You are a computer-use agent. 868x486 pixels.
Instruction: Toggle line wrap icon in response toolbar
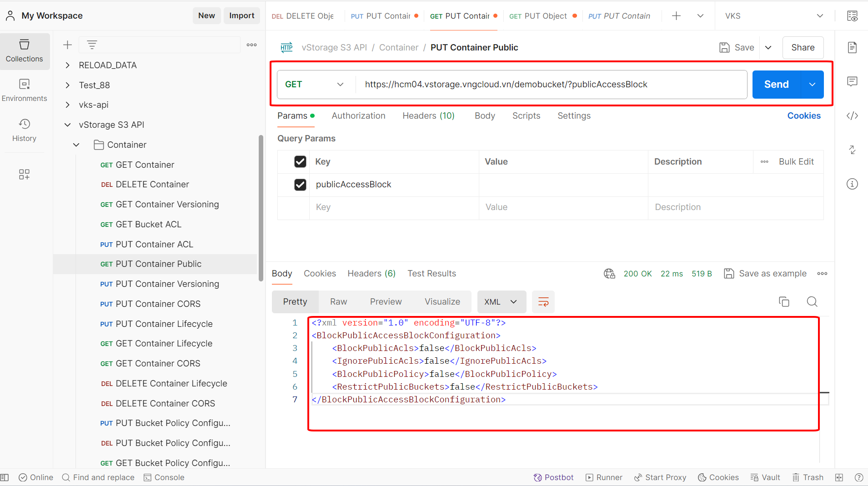coord(543,302)
